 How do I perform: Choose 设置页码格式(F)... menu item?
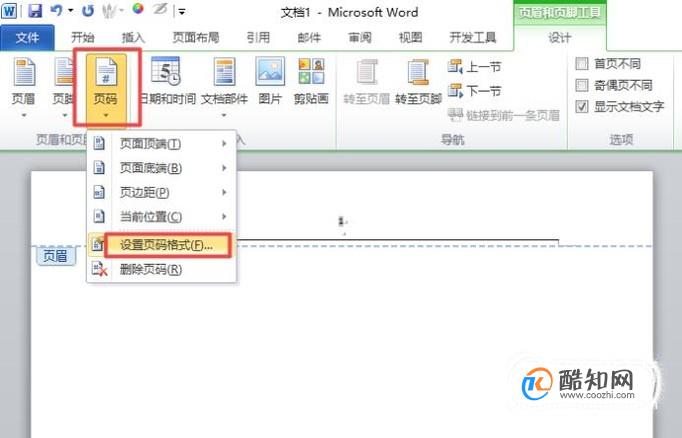161,245
